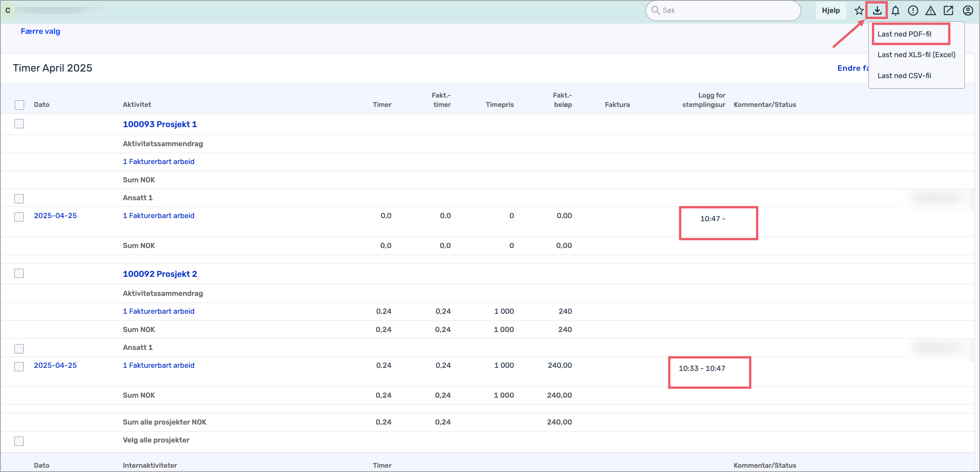Check the 2025-04-25 row box under Prosjekt 1
This screenshot has width=980, height=472.
pos(19,217)
